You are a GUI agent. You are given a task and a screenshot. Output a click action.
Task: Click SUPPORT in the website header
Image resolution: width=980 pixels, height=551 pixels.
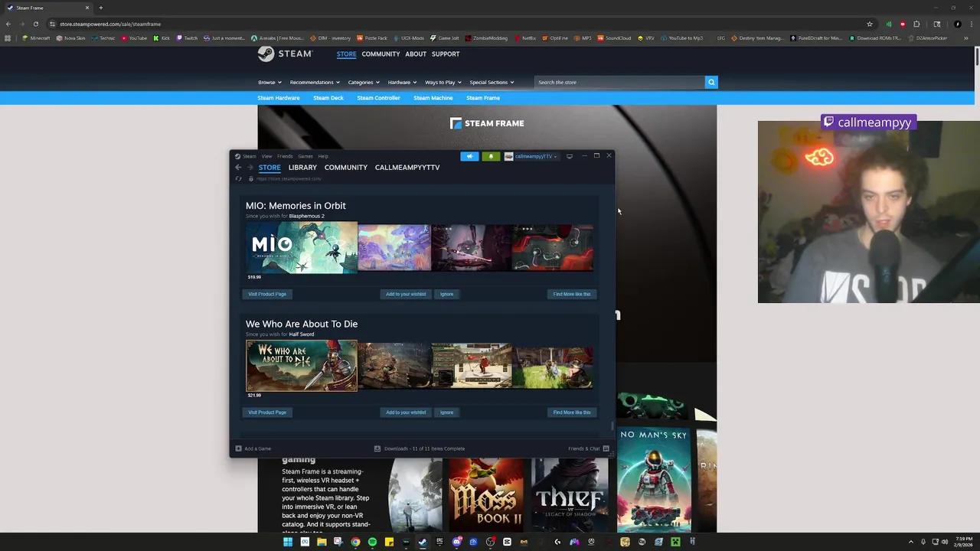[x=446, y=54]
